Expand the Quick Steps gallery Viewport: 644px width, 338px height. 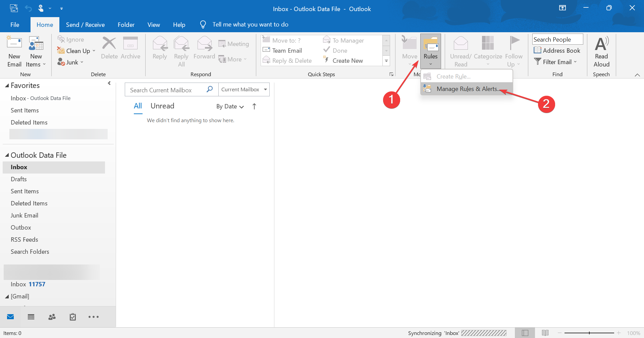[386, 61]
